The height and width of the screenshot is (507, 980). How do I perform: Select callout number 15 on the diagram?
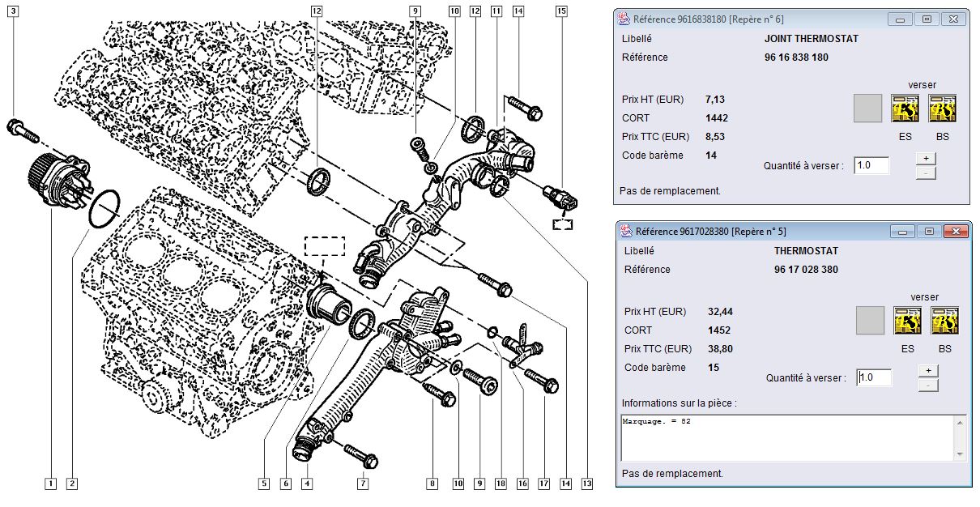(561, 11)
